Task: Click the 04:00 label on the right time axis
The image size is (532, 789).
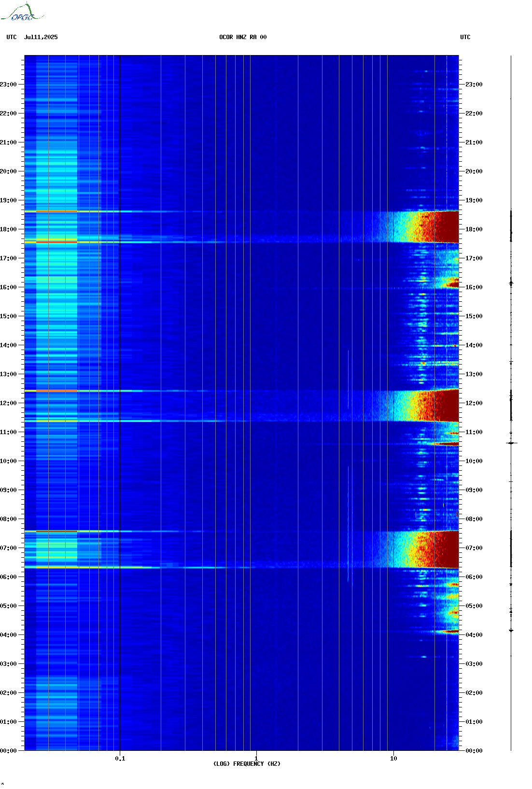Action: pyautogui.click(x=474, y=635)
